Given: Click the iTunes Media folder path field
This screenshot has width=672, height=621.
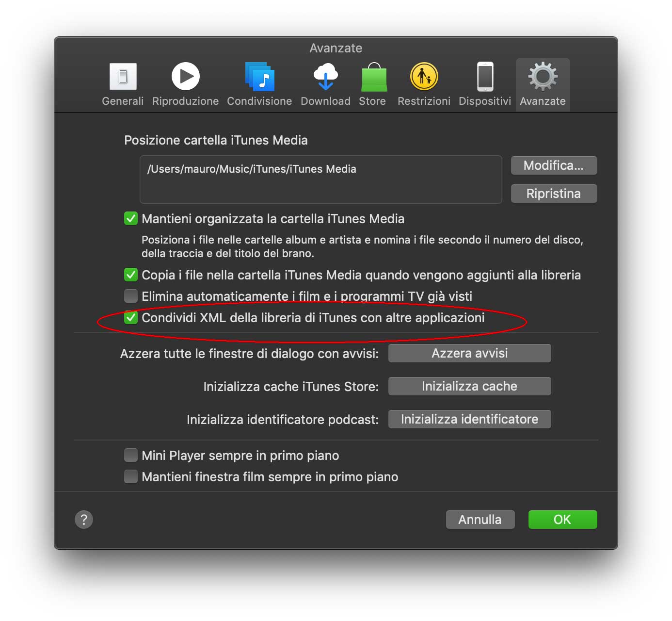Looking at the screenshot, I should click(320, 180).
